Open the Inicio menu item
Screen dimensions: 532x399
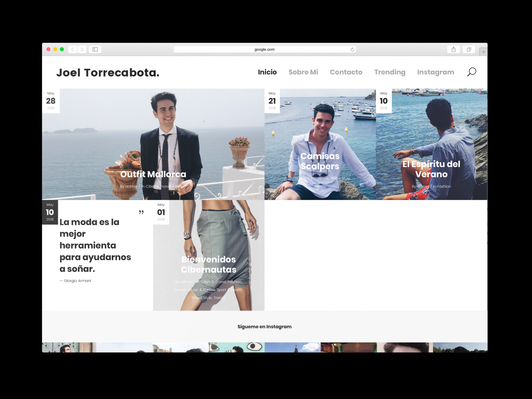pyautogui.click(x=267, y=72)
